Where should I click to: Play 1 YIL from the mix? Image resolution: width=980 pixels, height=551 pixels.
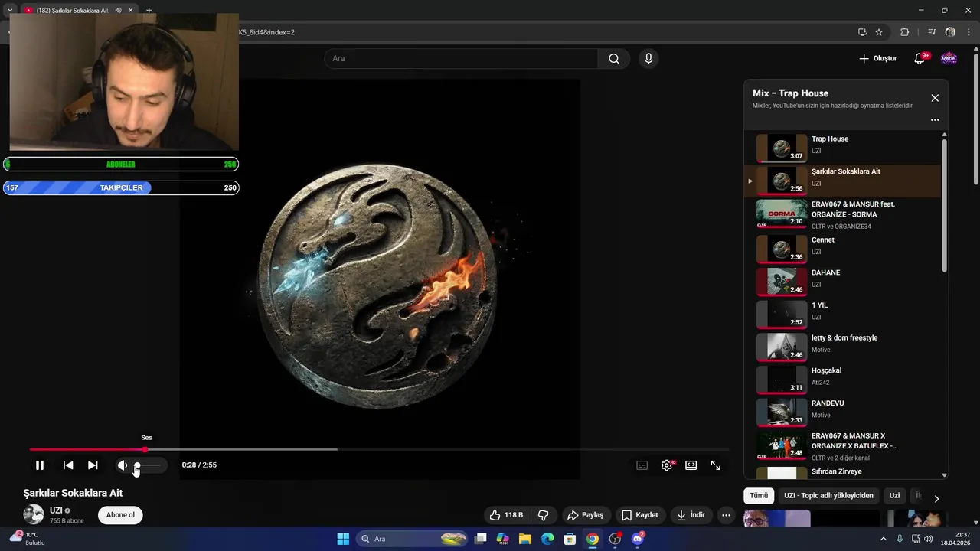tap(842, 313)
